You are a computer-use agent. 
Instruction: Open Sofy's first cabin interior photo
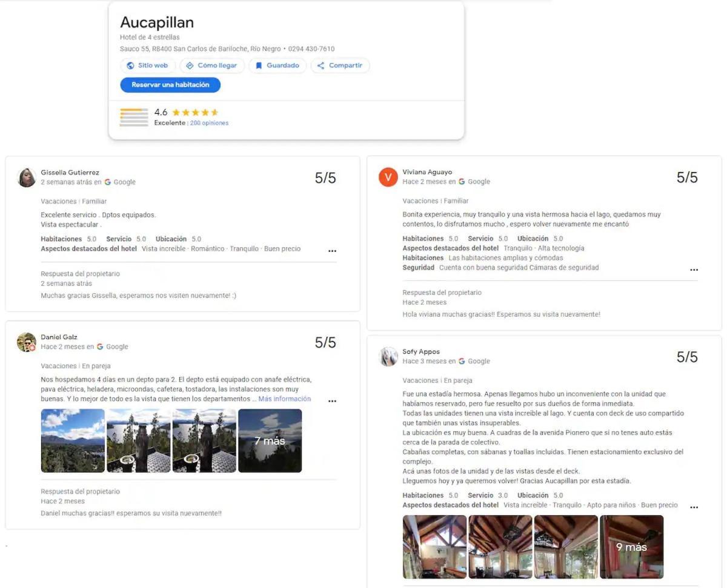(x=434, y=547)
